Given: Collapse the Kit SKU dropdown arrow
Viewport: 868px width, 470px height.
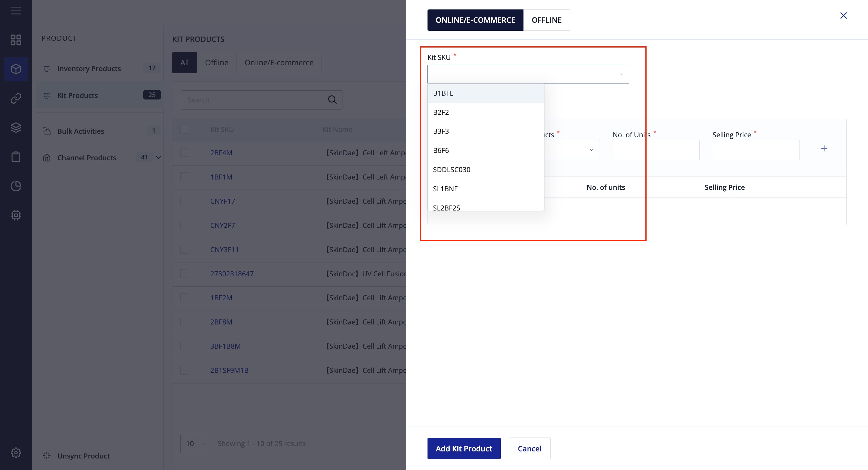Looking at the screenshot, I should point(620,74).
